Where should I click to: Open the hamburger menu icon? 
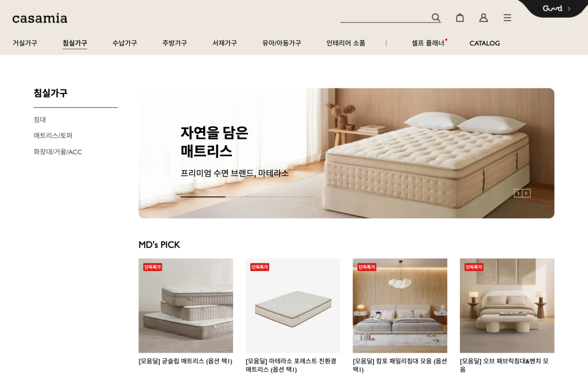(x=507, y=18)
